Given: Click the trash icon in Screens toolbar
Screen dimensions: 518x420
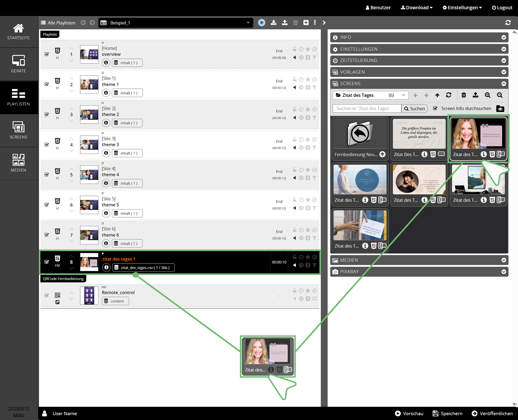Looking at the screenshot, I should coord(463,95).
